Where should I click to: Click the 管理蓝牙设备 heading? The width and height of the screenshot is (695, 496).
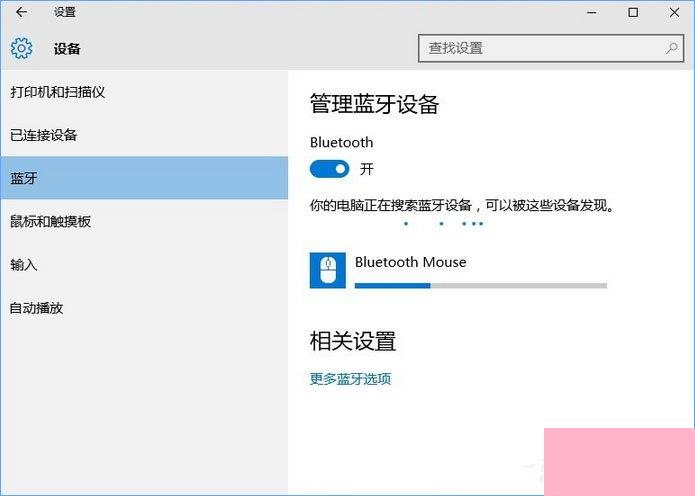[x=374, y=104]
